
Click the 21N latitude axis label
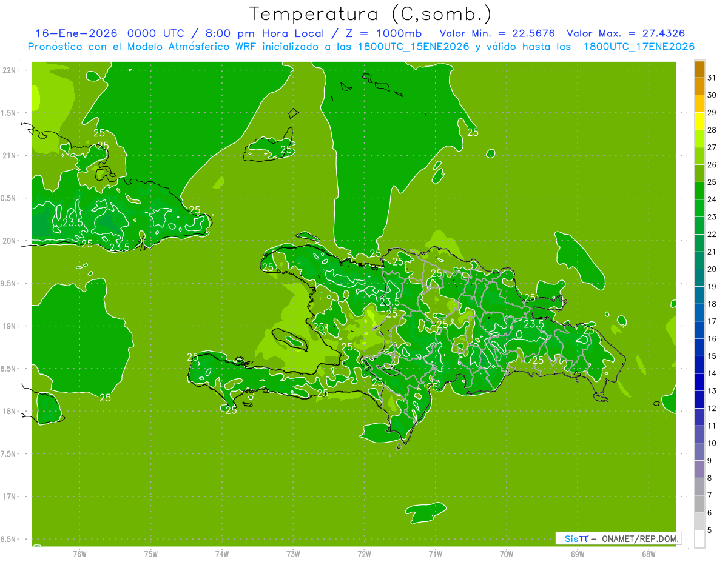point(9,155)
